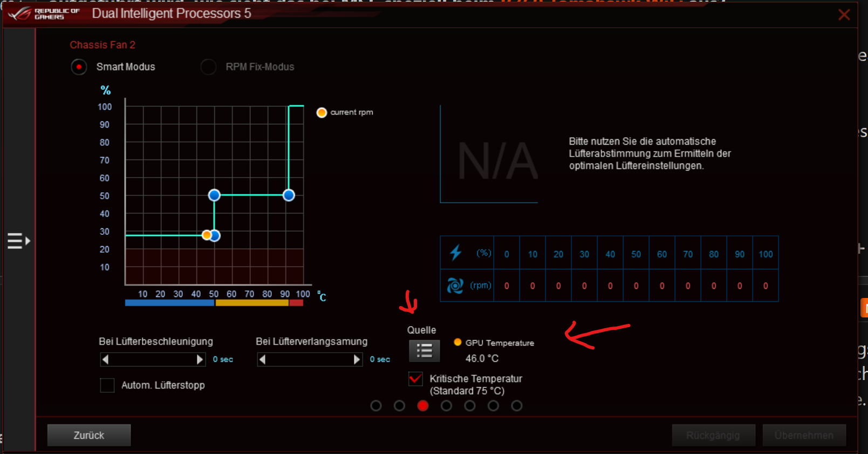
Task: Close the Dual Intelligent Processors 5 window
Action: 844,15
